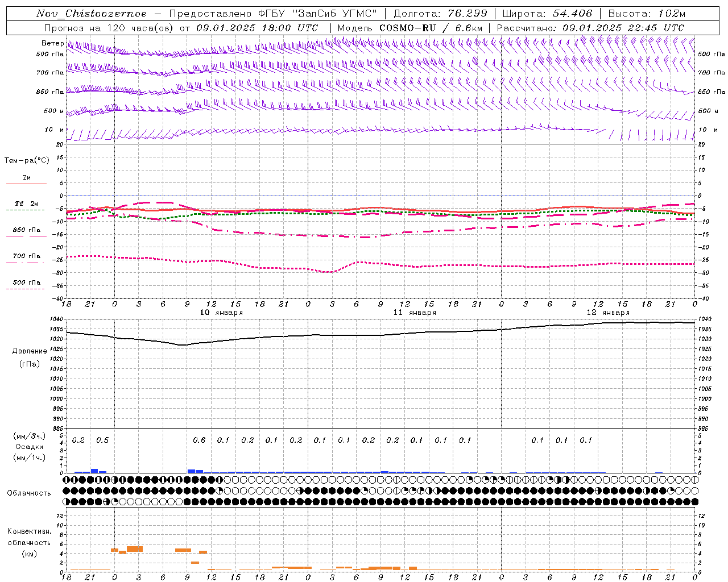The image size is (728, 582).
Task: Click the 'Долгота: 76.299' longitude value
Action: click(x=440, y=14)
